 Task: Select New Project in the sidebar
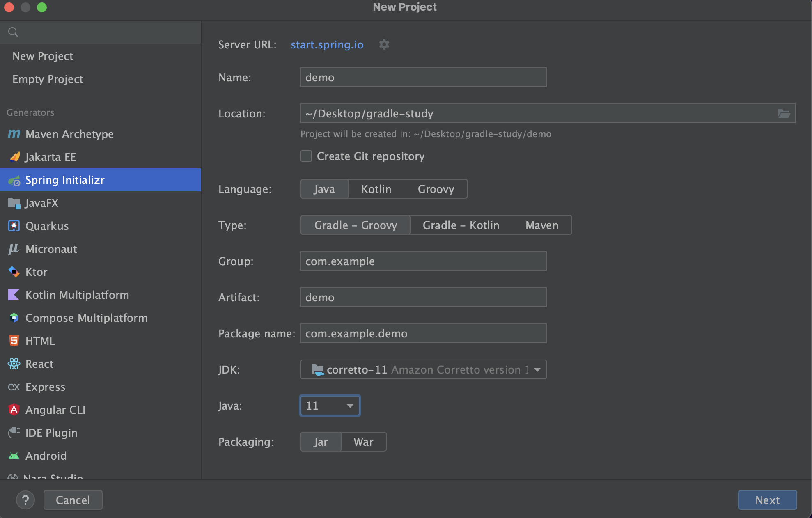(x=43, y=56)
